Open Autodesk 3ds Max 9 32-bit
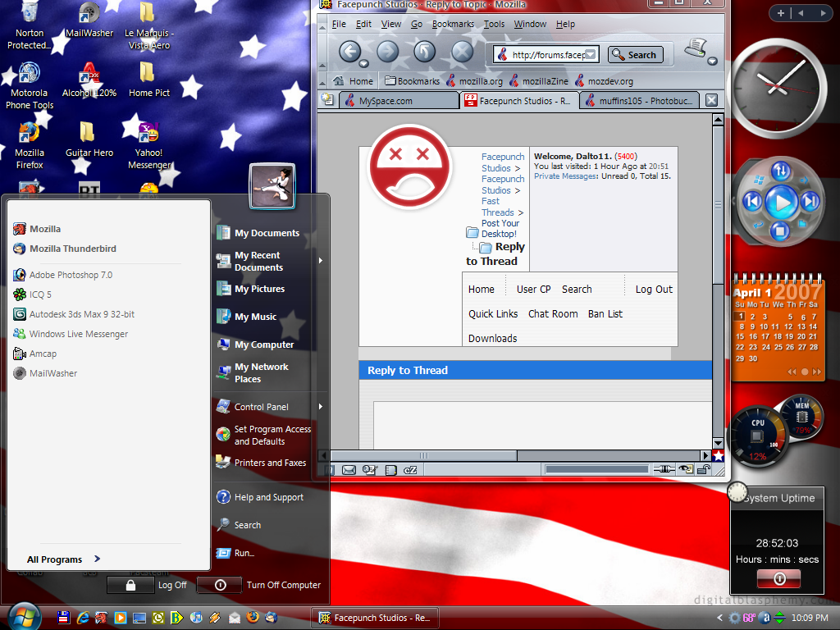This screenshot has width=840, height=630. [x=74, y=314]
